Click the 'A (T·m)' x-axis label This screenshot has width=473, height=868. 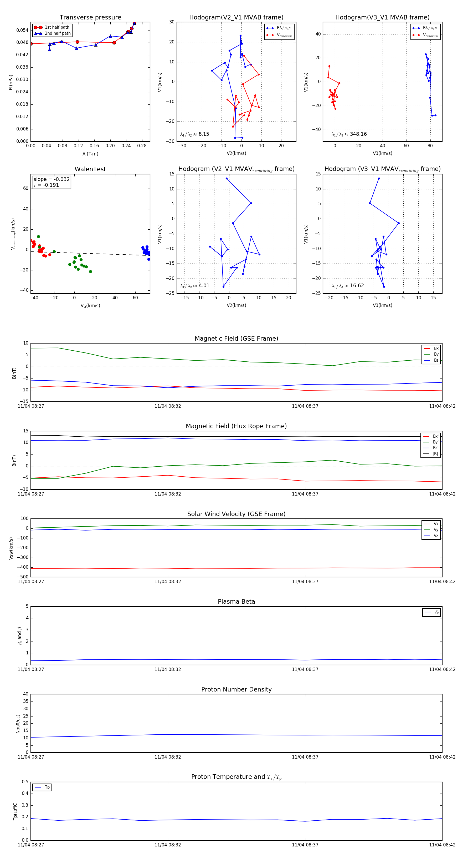(x=90, y=154)
